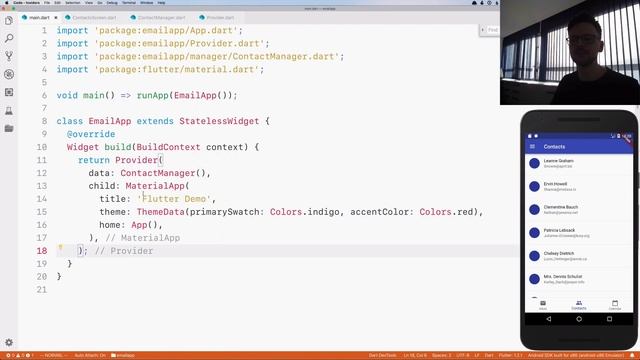Click Android SDK device selector in status bar

coord(576,356)
